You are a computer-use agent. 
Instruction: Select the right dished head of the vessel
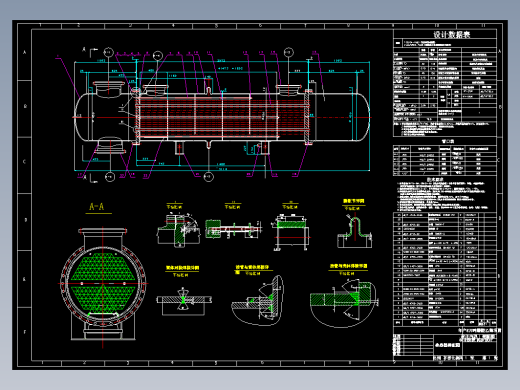(x=363, y=117)
